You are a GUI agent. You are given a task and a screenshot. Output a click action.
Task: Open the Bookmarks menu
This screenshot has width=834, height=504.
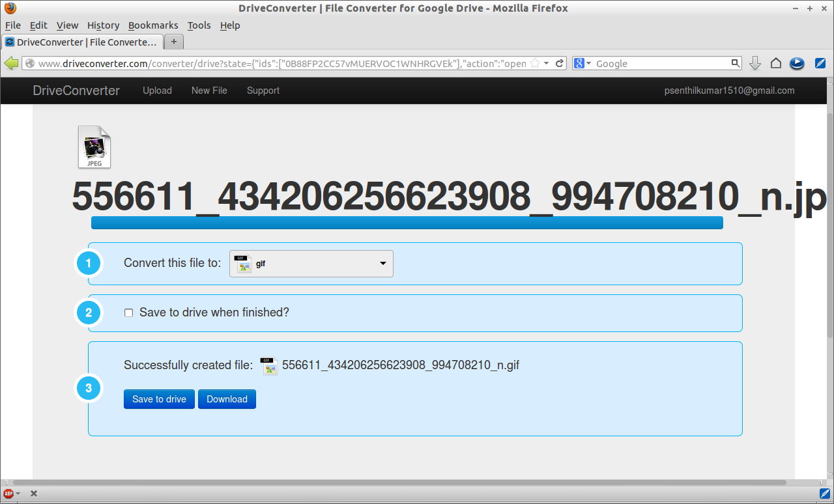click(153, 25)
